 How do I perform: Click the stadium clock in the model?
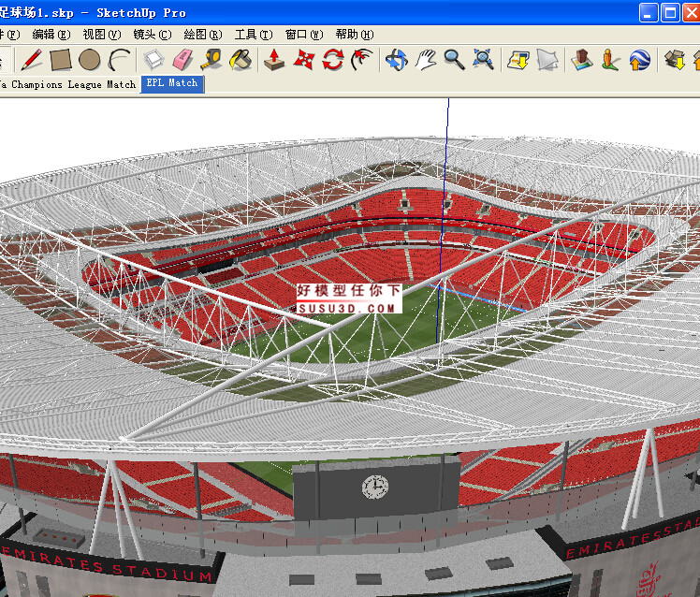tap(375, 487)
